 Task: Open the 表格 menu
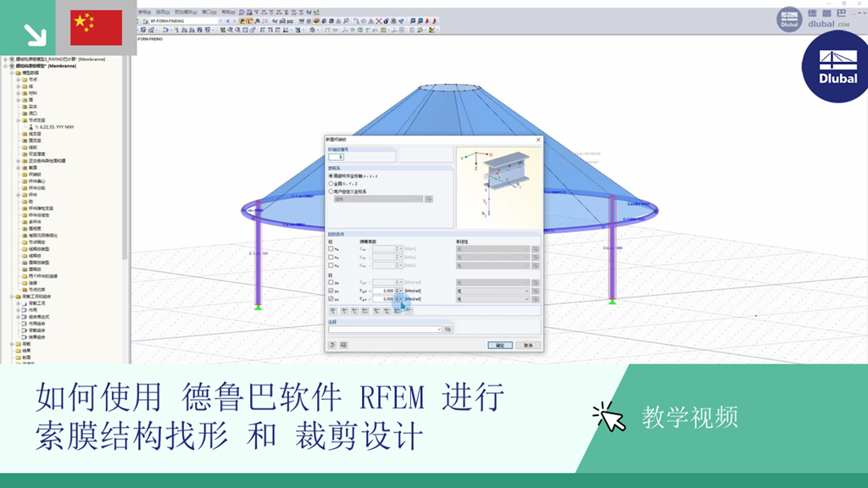(x=144, y=12)
